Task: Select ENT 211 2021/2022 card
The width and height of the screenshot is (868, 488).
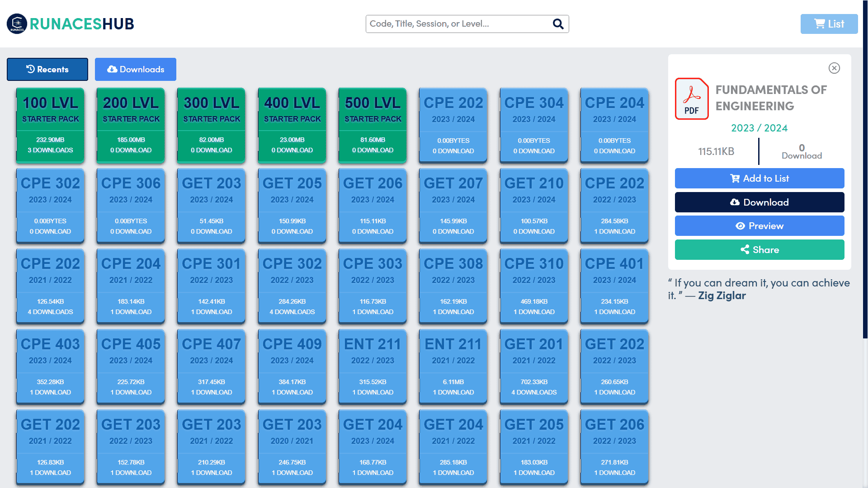Action: click(x=453, y=366)
